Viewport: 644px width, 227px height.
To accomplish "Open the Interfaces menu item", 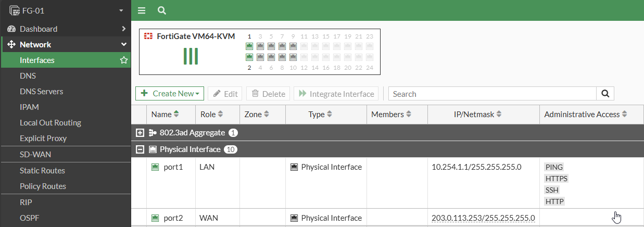I will pos(66,60).
